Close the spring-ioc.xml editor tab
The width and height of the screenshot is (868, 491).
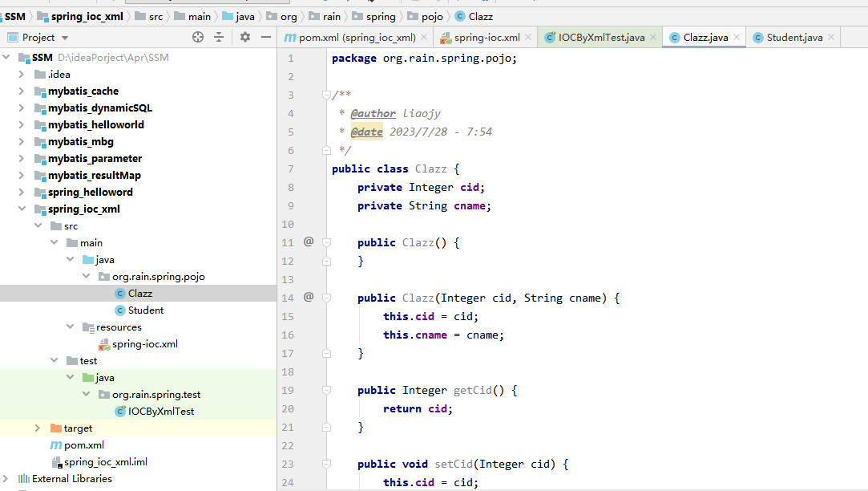click(529, 37)
